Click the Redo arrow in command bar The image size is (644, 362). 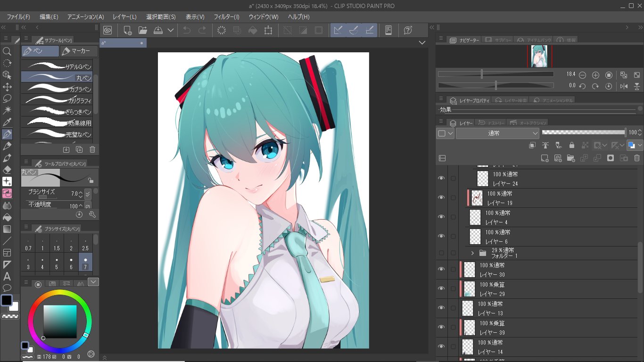click(x=202, y=30)
